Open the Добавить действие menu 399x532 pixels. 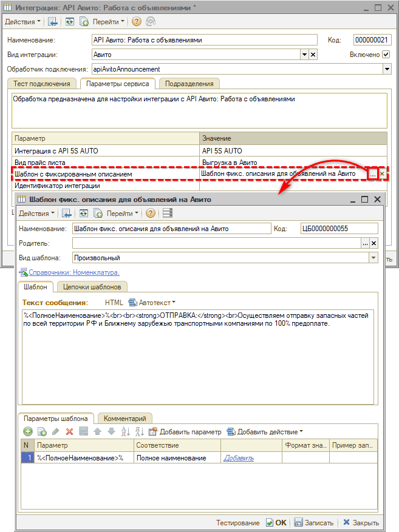(x=265, y=432)
